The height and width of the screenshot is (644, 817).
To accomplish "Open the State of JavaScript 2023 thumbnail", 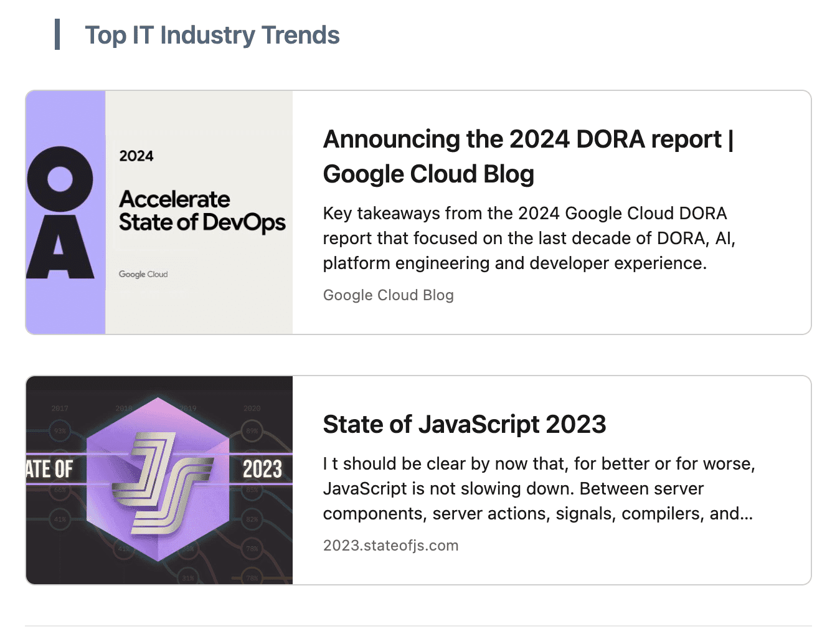I will [x=159, y=480].
